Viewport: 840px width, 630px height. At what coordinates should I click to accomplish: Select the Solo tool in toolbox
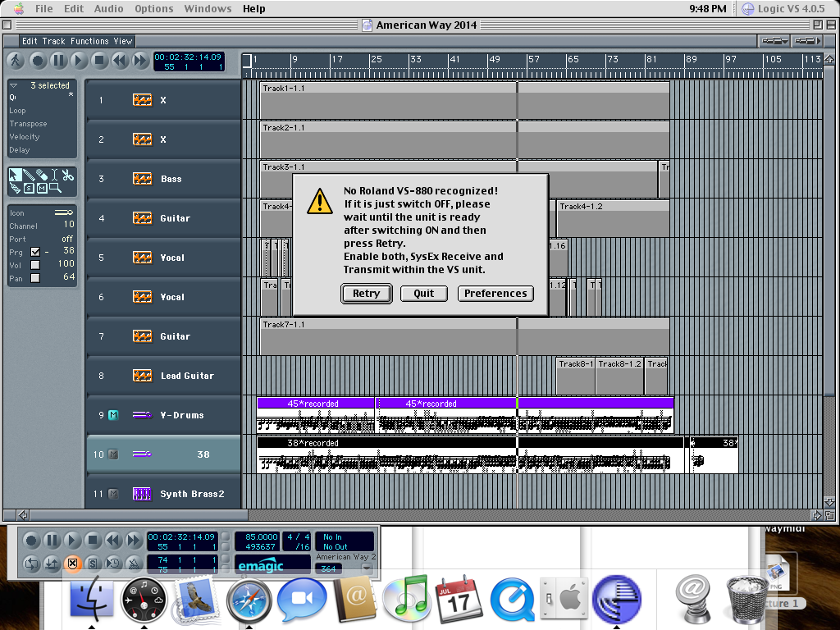[x=29, y=188]
